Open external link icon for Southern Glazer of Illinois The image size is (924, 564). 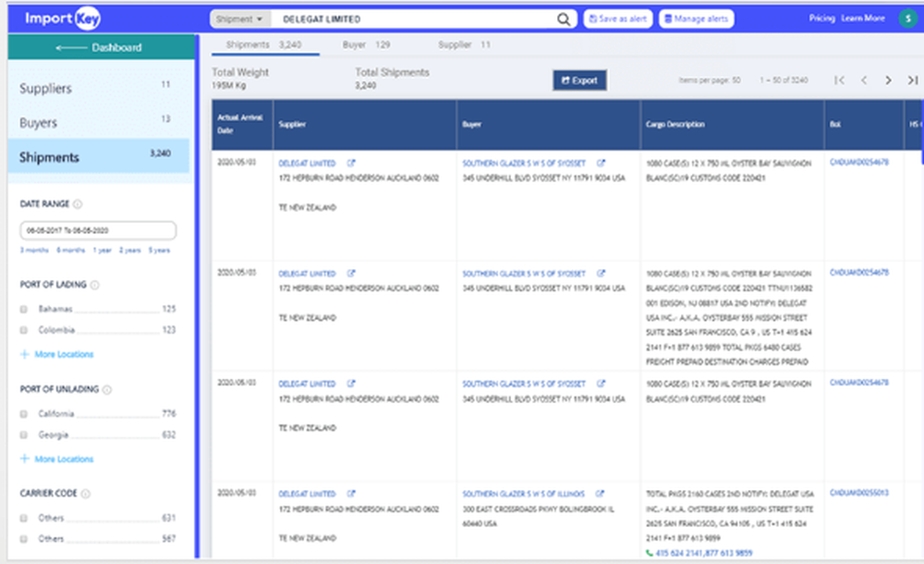[x=600, y=493]
